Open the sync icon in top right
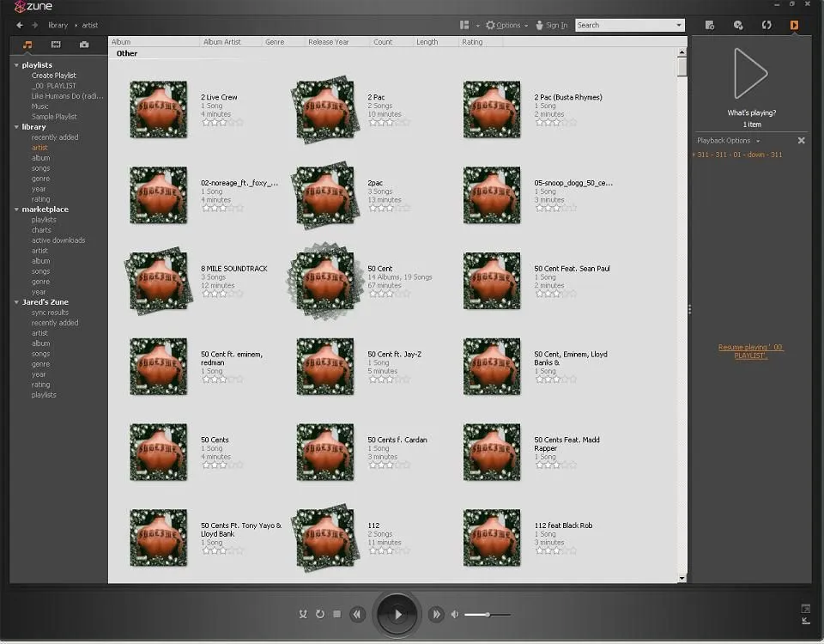This screenshot has height=644, width=824. point(766,26)
